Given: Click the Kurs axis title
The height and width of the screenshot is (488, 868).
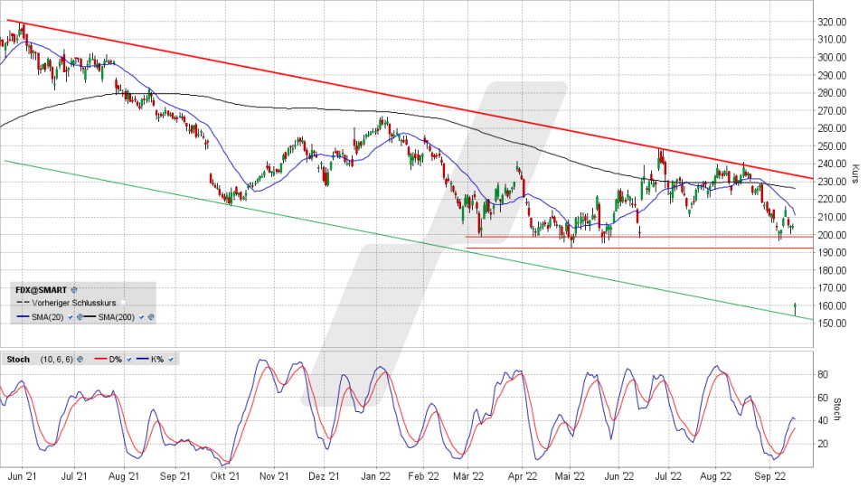Looking at the screenshot, I should pos(854,174).
